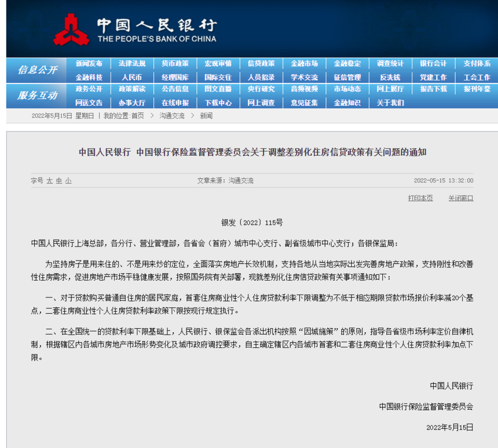
Task: Open 金融市场 navigation item
Action: tap(304, 64)
